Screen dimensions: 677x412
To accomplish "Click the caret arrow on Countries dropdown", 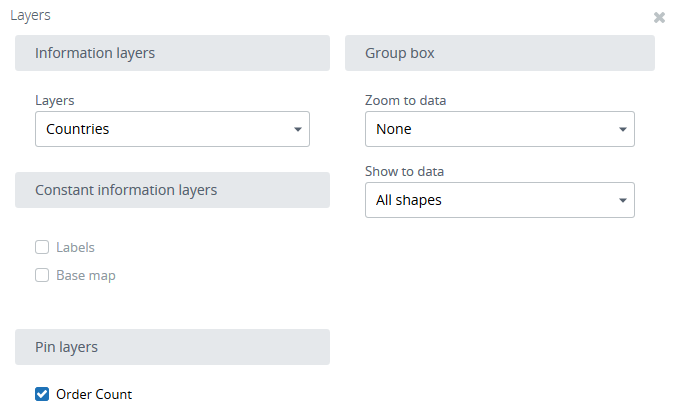I will [x=297, y=130].
